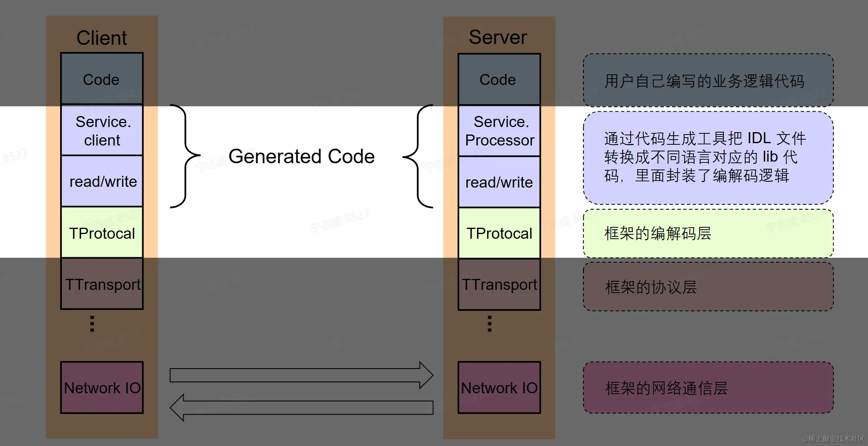Click the Client read/write block
The width and height of the screenshot is (868, 446).
click(x=102, y=181)
